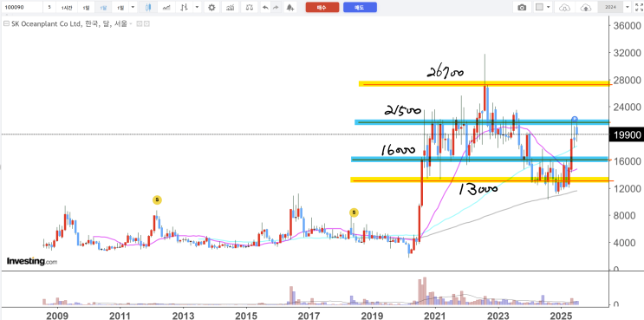
Task: Select the candlestick chart type icon
Action: click(x=148, y=8)
